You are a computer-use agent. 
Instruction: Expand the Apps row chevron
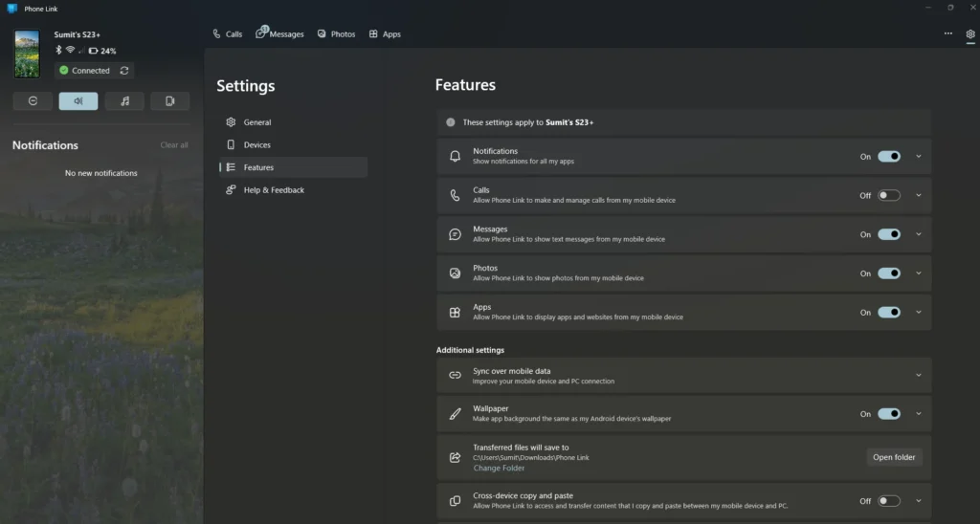click(x=918, y=313)
